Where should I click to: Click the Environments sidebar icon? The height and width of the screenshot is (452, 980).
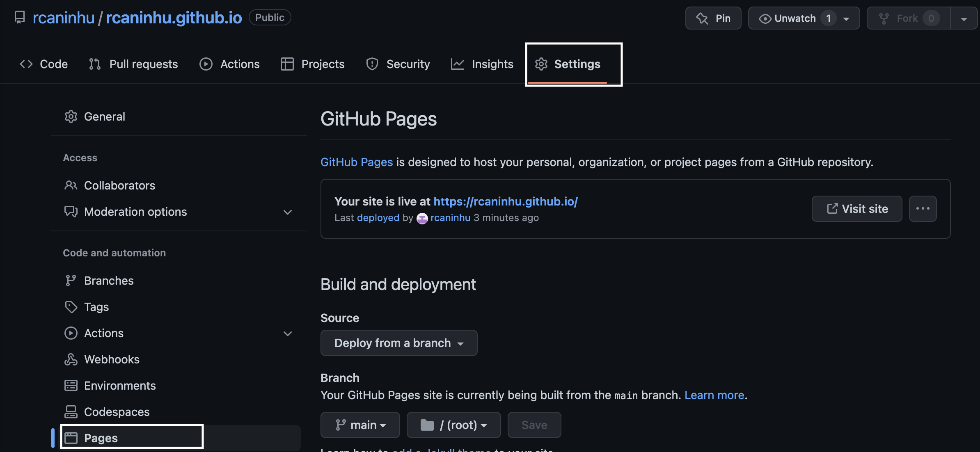pyautogui.click(x=71, y=386)
